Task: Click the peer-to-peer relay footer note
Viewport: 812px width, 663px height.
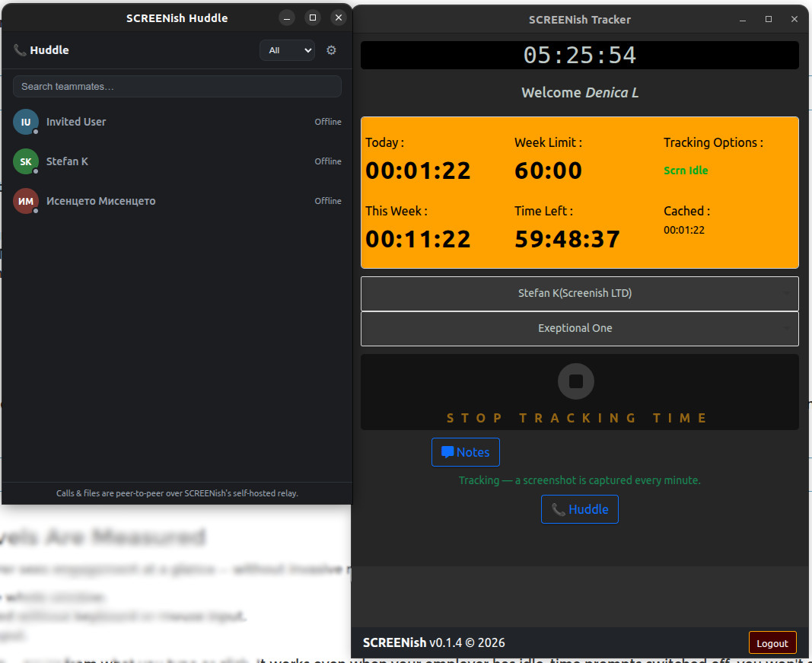Action: tap(177, 493)
